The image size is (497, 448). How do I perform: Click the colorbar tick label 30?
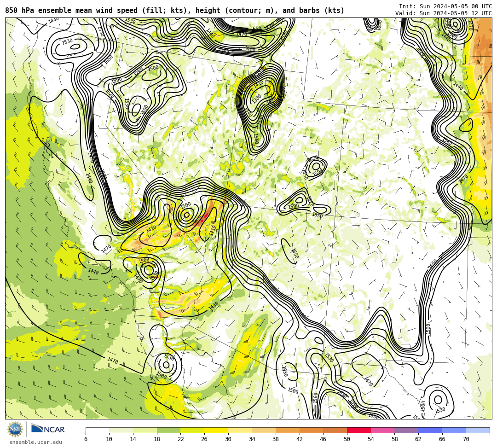coord(228,439)
